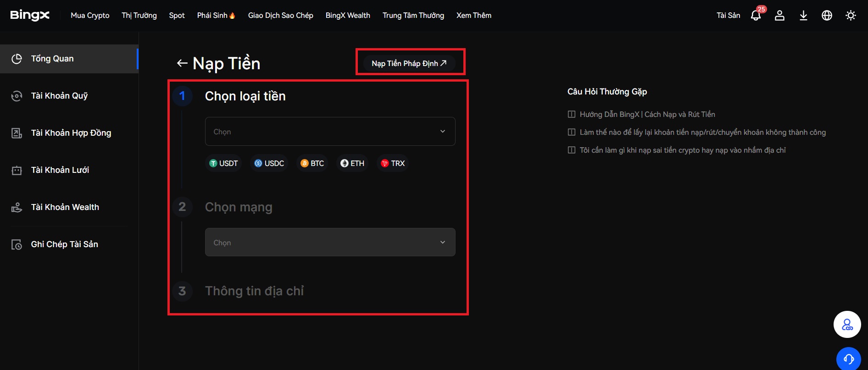Open the Thị Trường menu
868x370 pixels.
(139, 15)
